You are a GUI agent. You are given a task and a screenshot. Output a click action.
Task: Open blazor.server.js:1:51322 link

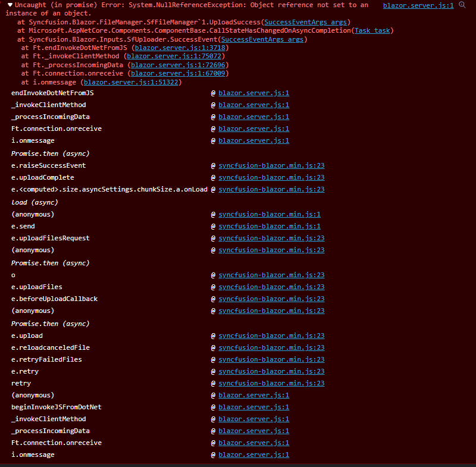[130, 82]
